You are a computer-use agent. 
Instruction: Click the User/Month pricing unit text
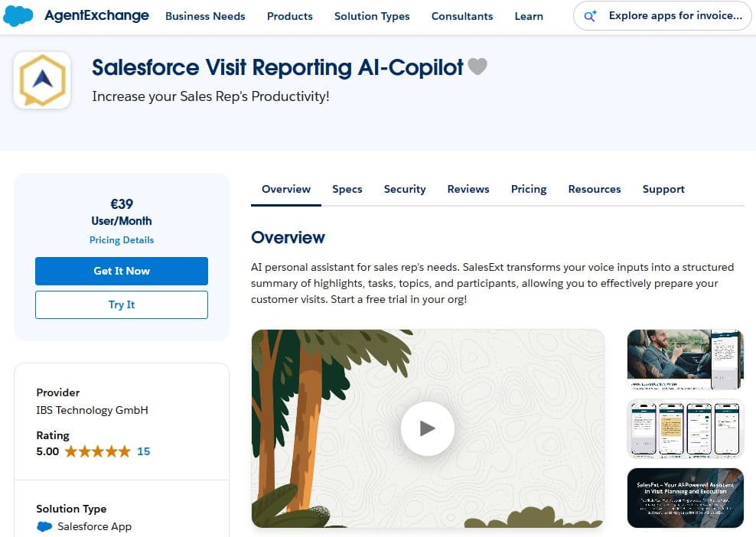(x=122, y=221)
